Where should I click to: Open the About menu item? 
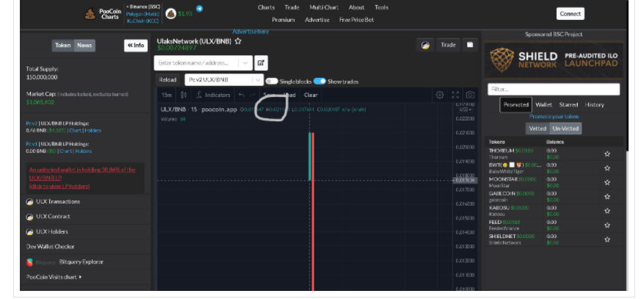pos(356,7)
